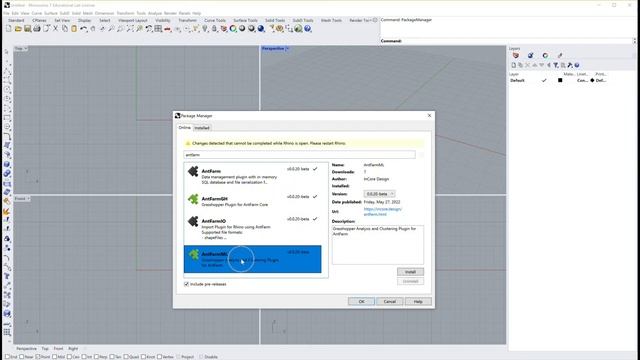Viewport: 640px width, 360px height.
Task: Toggle the Point osnap checkbox
Action: [38, 357]
